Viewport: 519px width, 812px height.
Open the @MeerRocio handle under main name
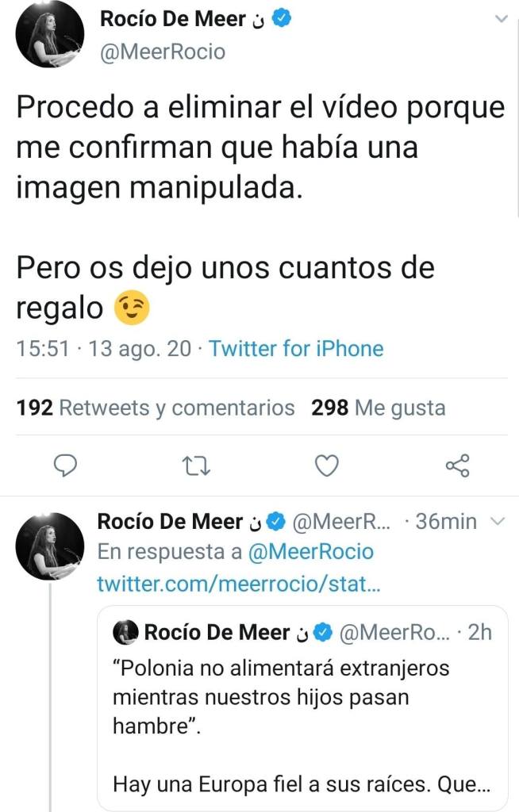click(163, 52)
